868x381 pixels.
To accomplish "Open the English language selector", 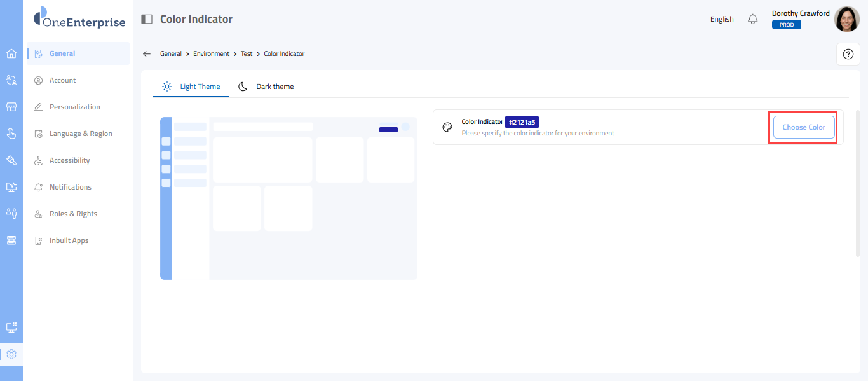I will (722, 19).
